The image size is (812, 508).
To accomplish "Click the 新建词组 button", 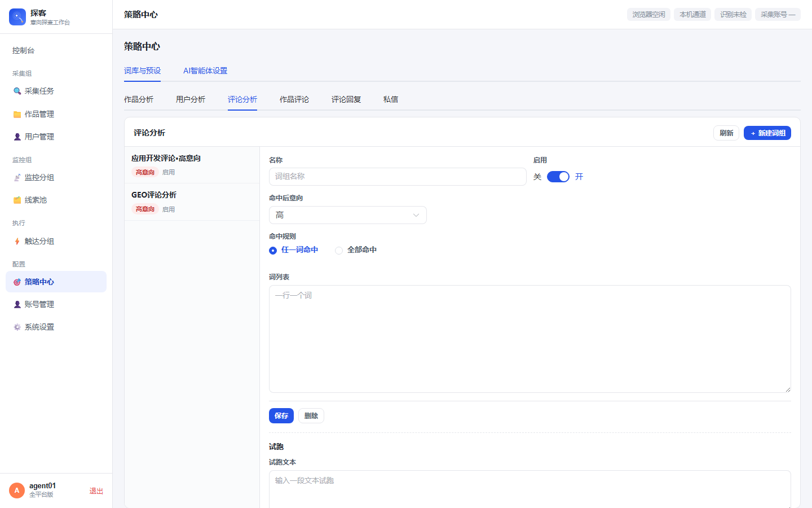I will click(767, 133).
